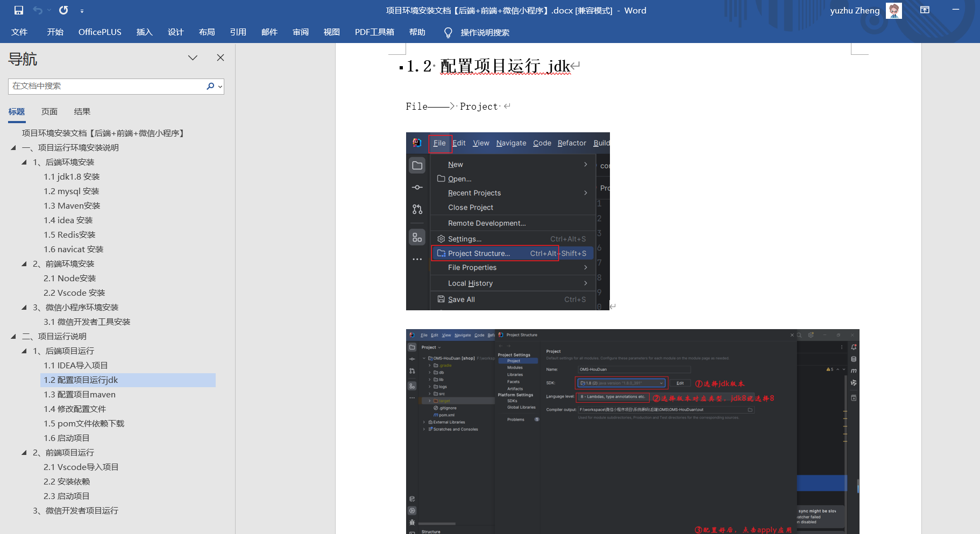
Task: Open the search options dropdown arrow
Action: 220,87
